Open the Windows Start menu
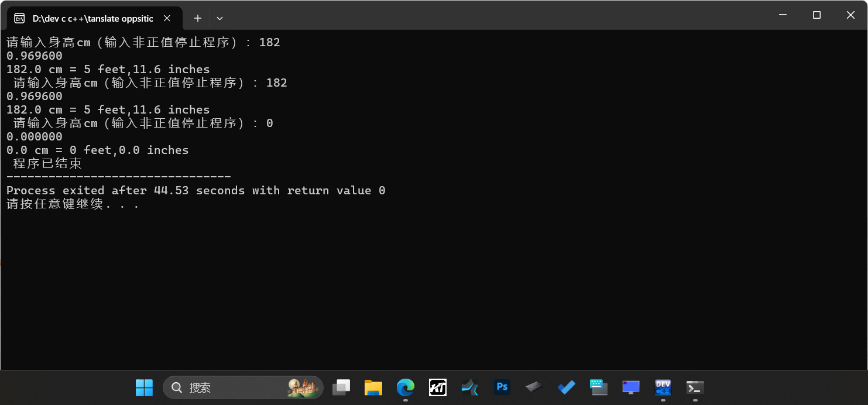 pyautogui.click(x=144, y=387)
